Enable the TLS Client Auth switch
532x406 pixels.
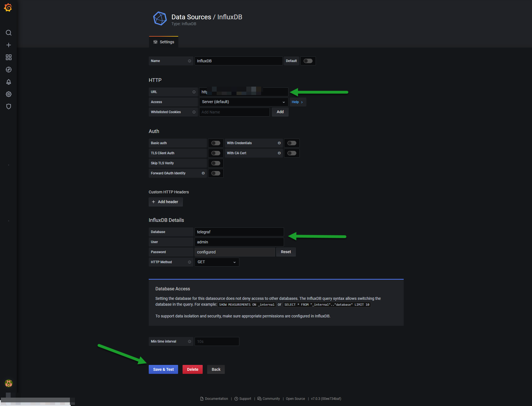[x=216, y=153]
